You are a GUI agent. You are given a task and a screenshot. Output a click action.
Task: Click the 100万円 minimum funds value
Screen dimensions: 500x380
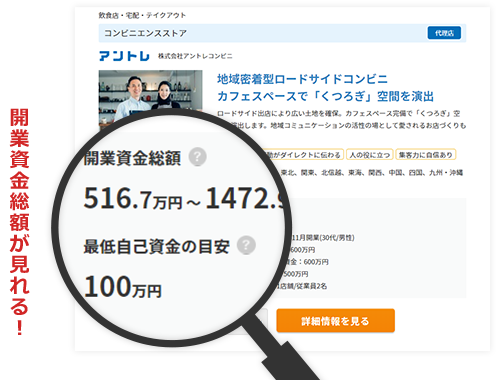[123, 287]
